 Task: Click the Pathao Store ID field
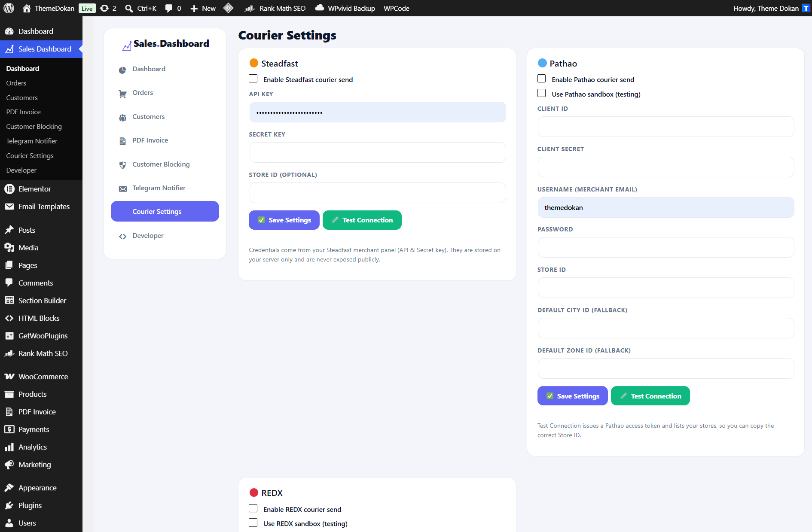point(666,288)
